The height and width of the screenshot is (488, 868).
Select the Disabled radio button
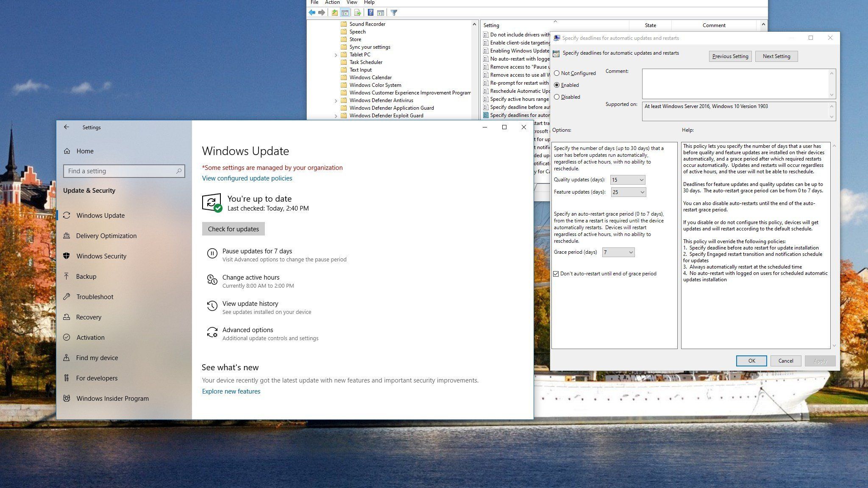click(x=557, y=97)
